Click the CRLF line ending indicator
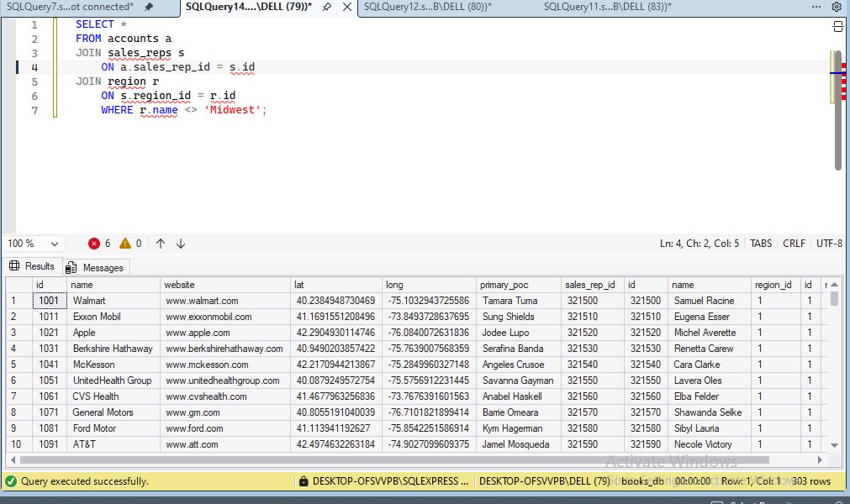The image size is (850, 504). coord(794,244)
